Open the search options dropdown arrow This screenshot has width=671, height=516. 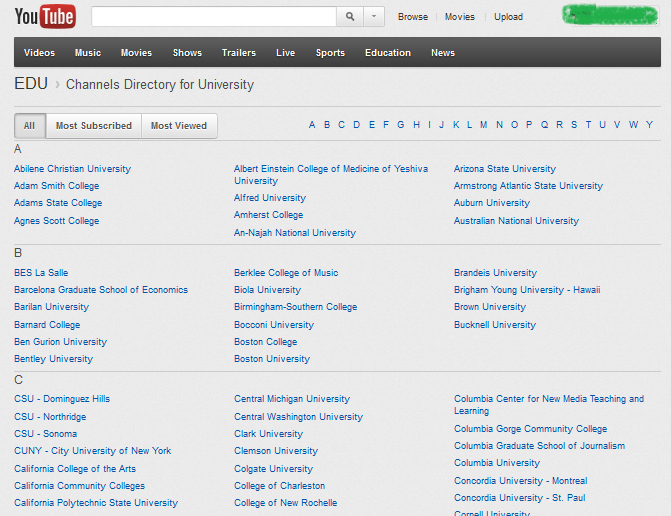(374, 17)
